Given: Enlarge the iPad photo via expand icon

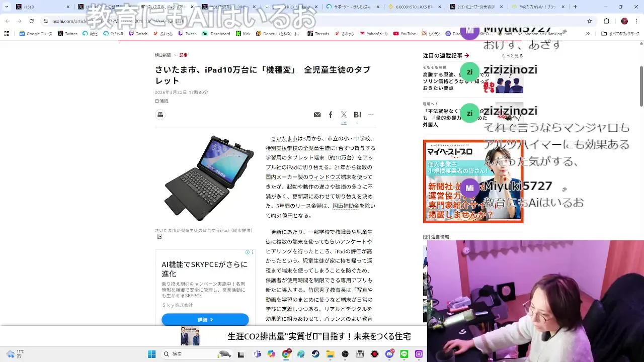Looking at the screenshot, I should point(159,236).
